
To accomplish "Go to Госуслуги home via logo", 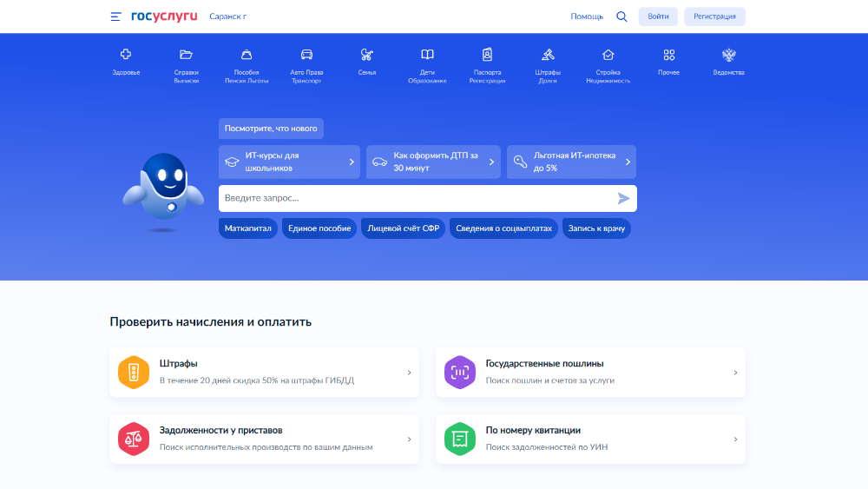I will 164,16.
